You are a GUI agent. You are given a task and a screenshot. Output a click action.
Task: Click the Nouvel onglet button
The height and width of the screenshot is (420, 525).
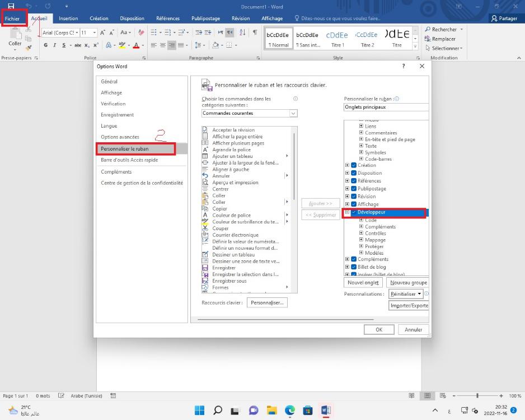coord(363,283)
